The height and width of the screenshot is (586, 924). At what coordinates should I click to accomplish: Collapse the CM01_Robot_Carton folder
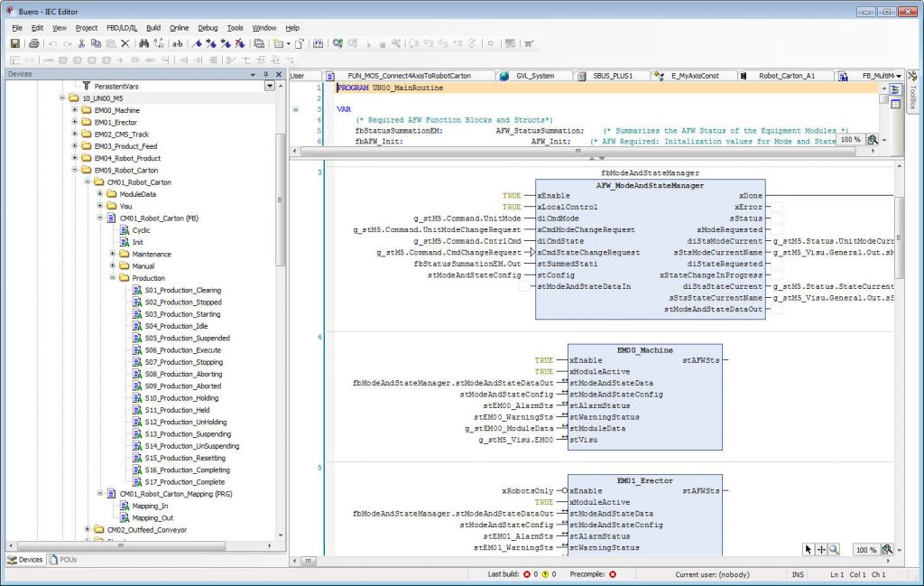point(87,182)
